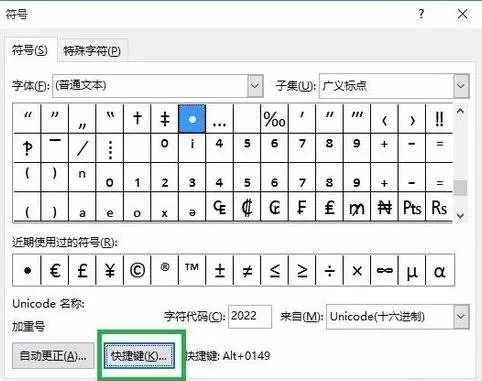Select the superscript n symbol
The image size is (482, 381).
click(82, 177)
